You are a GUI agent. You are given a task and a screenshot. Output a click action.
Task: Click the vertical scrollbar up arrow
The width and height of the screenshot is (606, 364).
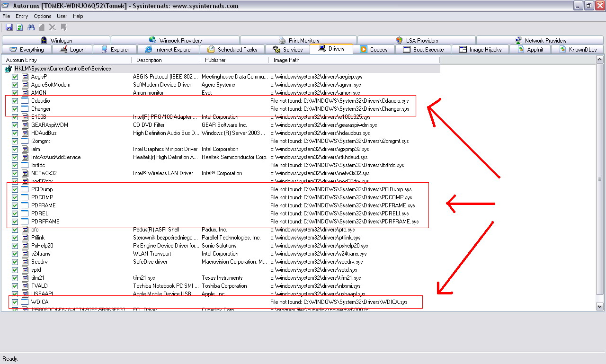point(600,60)
